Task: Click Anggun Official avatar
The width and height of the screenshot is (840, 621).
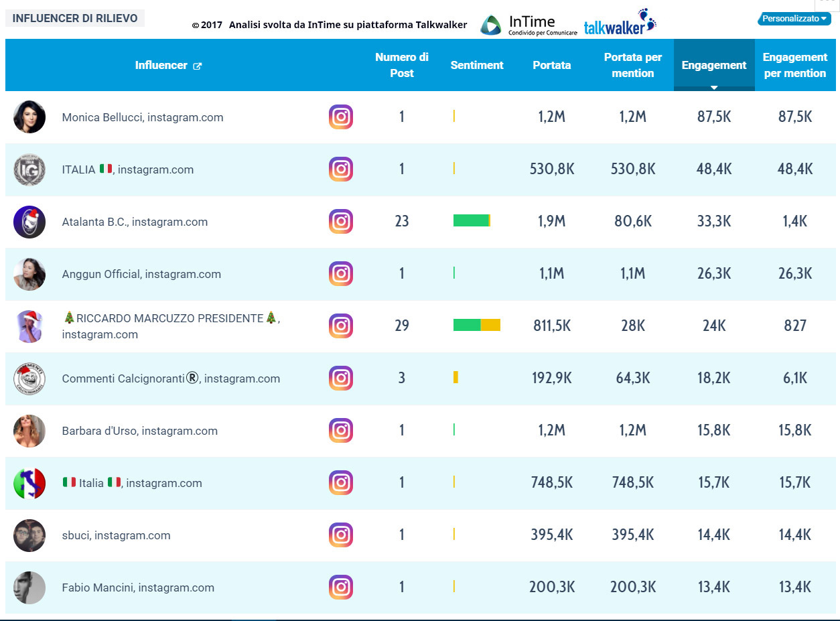Action: [29, 274]
